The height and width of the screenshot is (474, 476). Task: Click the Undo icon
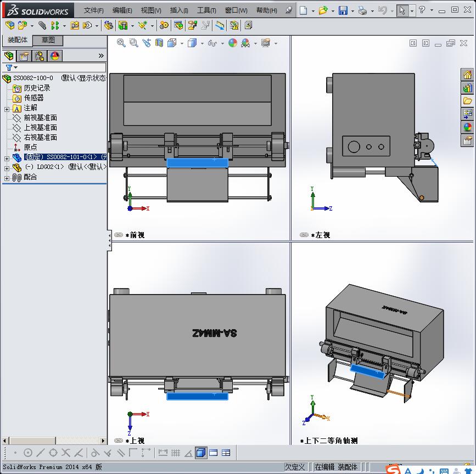click(382, 10)
